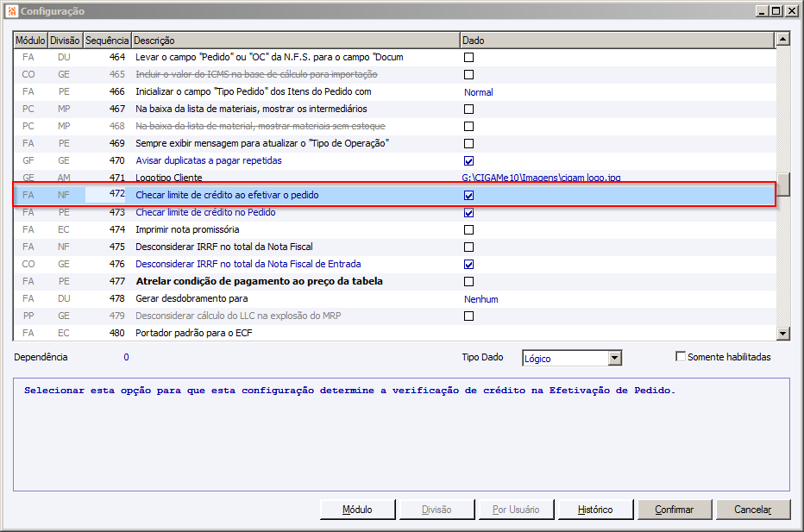Click the Dependência value 0
The image size is (804, 532).
click(x=126, y=357)
